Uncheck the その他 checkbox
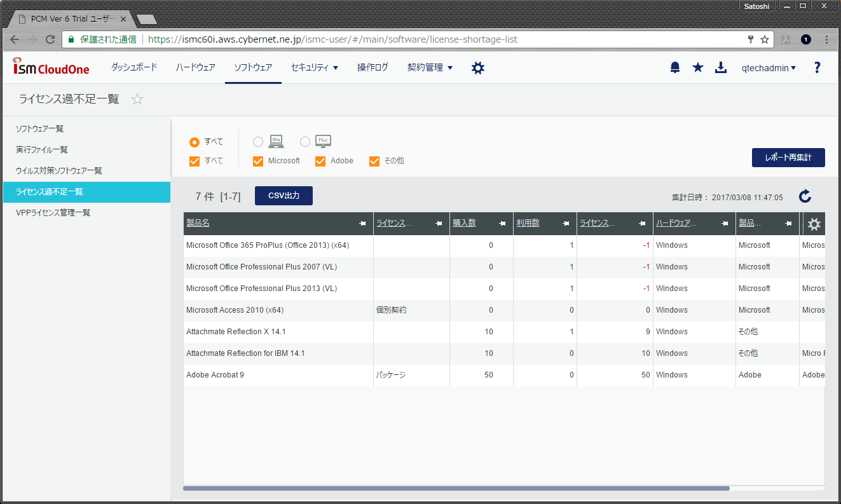The height and width of the screenshot is (504, 841). click(x=374, y=161)
